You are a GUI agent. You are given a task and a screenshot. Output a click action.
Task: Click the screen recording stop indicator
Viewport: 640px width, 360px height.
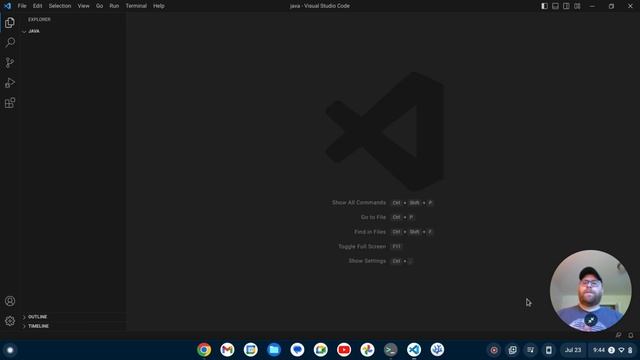tap(494, 350)
